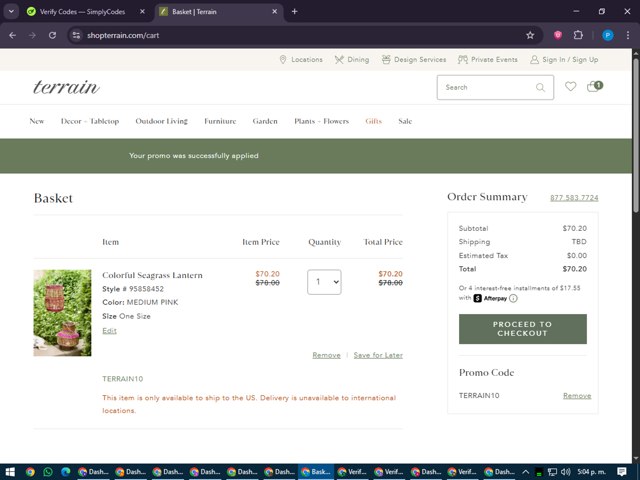This screenshot has height=480, width=640.
Task: Open the Furniture menu
Action: pyautogui.click(x=220, y=121)
